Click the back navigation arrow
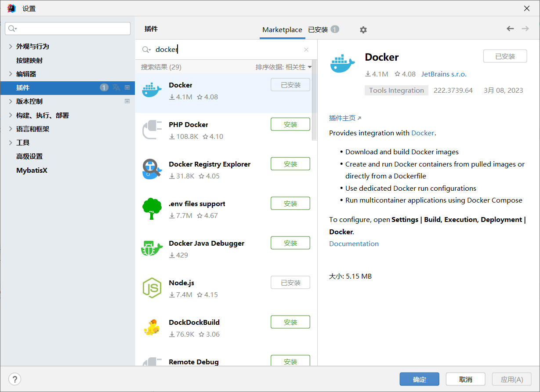The image size is (540, 392). (510, 28)
